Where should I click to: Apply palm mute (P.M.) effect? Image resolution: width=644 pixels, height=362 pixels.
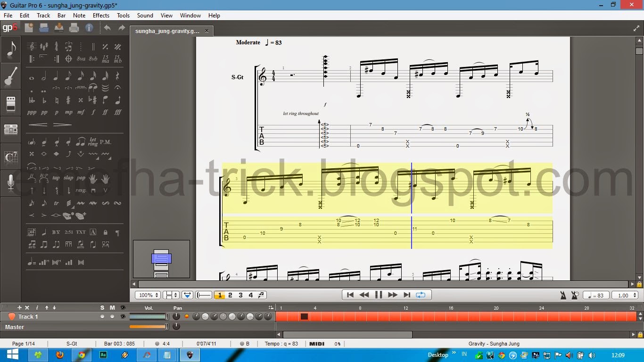click(x=106, y=142)
